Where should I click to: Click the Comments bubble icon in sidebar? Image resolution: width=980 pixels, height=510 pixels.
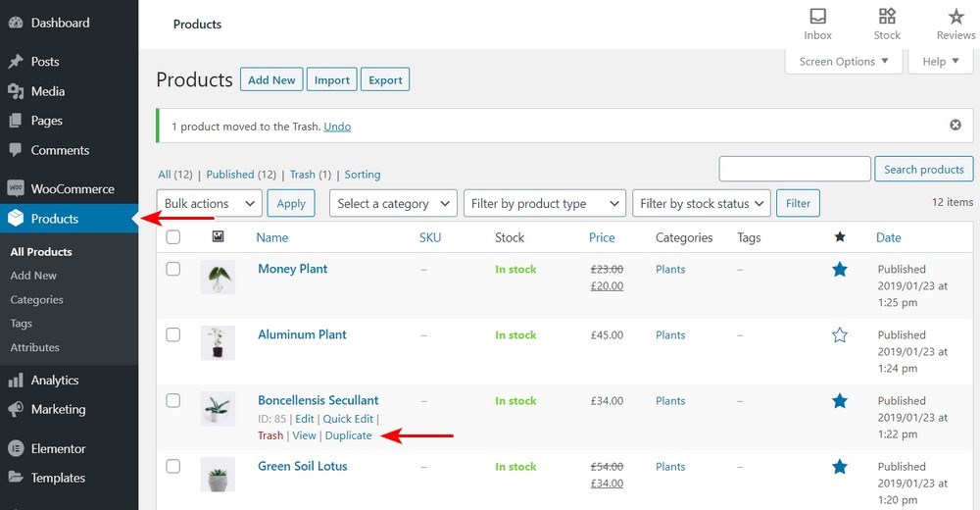pyautogui.click(x=16, y=150)
